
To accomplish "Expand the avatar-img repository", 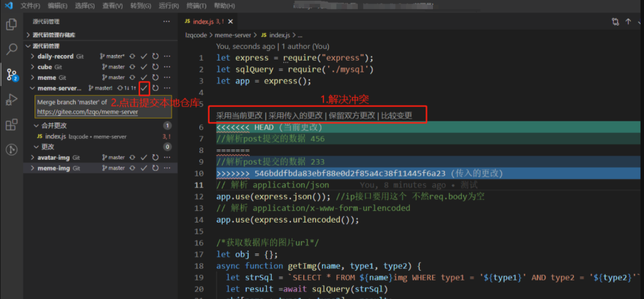I will click(x=33, y=158).
